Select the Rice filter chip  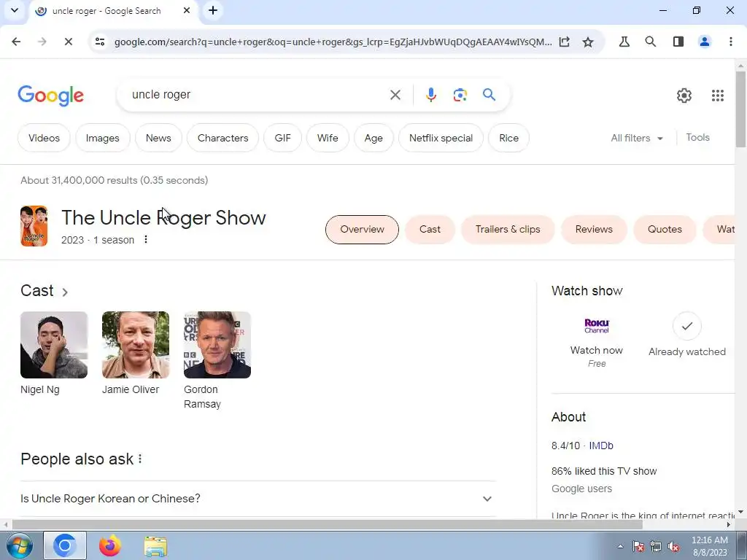(508, 138)
